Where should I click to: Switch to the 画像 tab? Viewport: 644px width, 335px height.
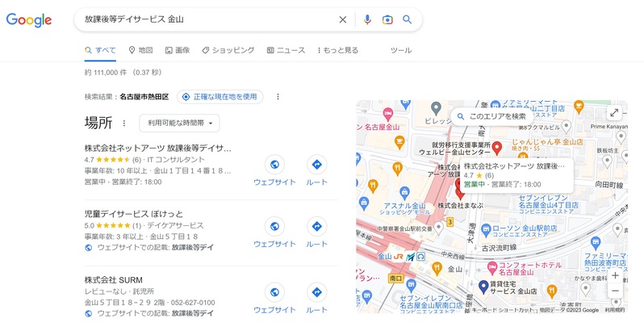tap(178, 50)
